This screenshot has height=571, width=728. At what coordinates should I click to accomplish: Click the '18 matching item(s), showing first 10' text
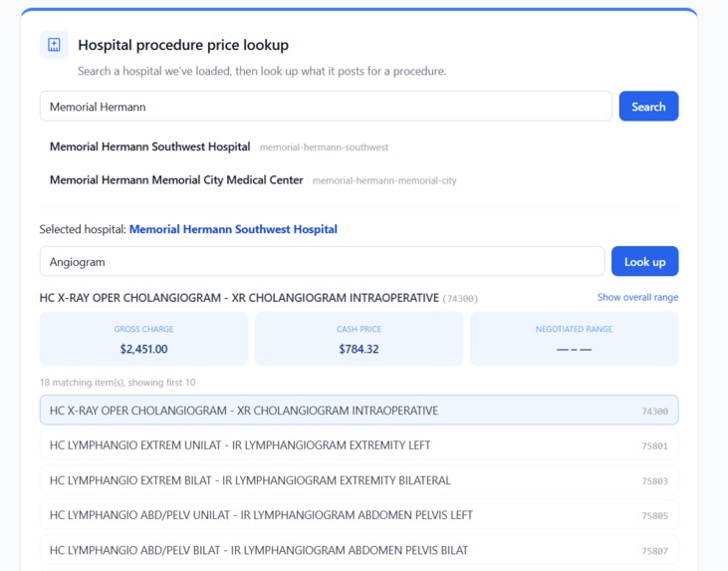click(x=118, y=383)
